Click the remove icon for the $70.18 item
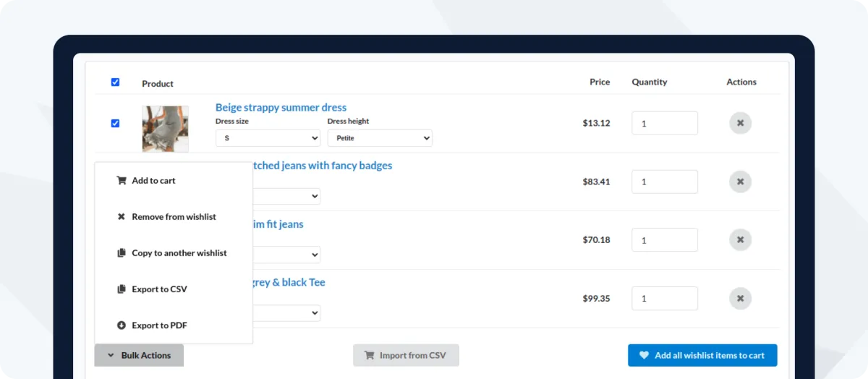 pyautogui.click(x=740, y=239)
